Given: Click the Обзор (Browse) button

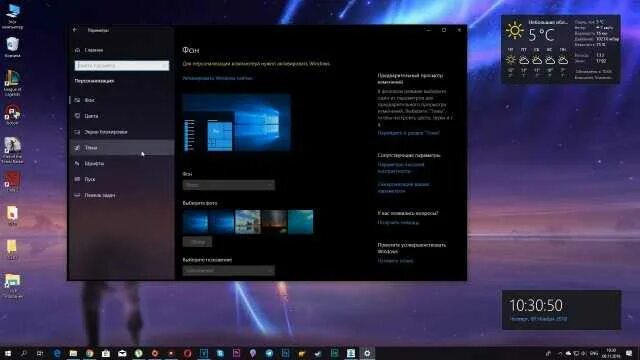Looking at the screenshot, I should [x=197, y=242].
